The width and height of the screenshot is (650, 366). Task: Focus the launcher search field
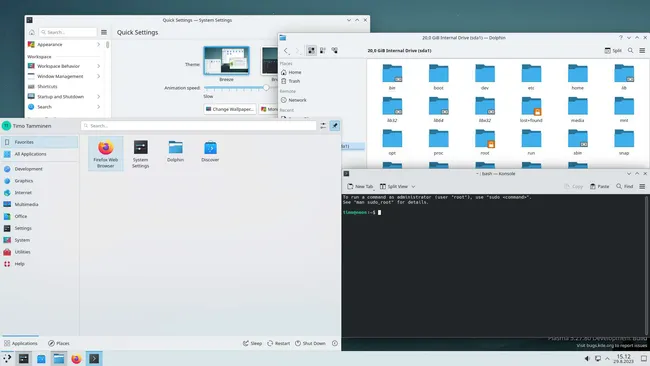pos(199,126)
